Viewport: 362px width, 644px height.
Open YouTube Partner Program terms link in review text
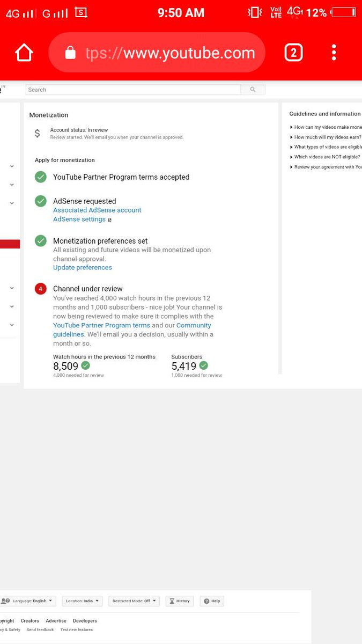101,325
